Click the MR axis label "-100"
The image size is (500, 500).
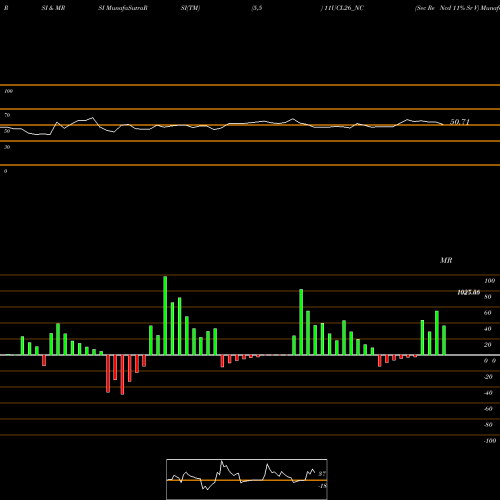pos(489,441)
